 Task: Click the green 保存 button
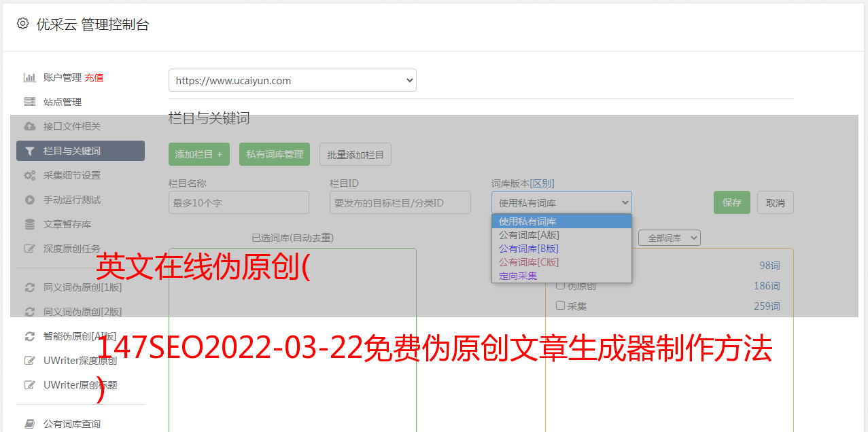(732, 202)
